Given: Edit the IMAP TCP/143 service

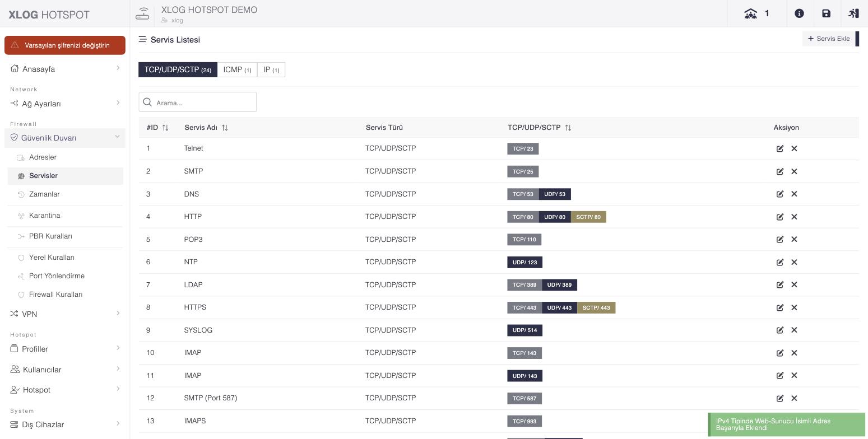Looking at the screenshot, I should [779, 353].
